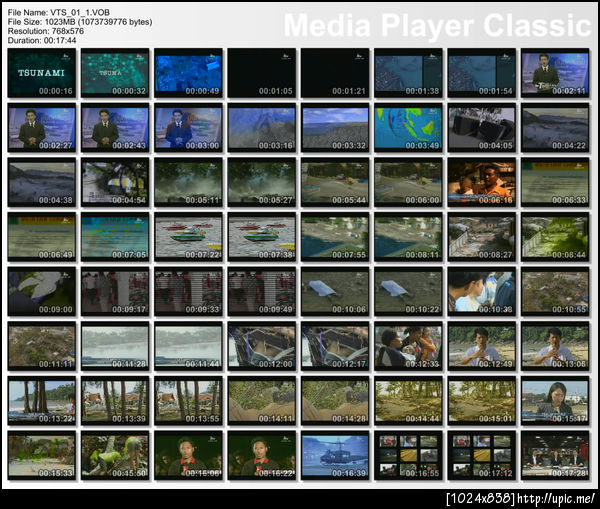Select the debris thumbnail at 00:08:27

click(482, 237)
